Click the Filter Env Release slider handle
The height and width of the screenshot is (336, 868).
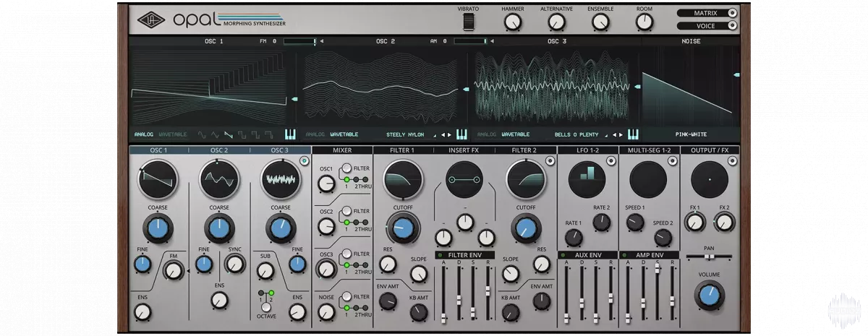[x=489, y=290]
